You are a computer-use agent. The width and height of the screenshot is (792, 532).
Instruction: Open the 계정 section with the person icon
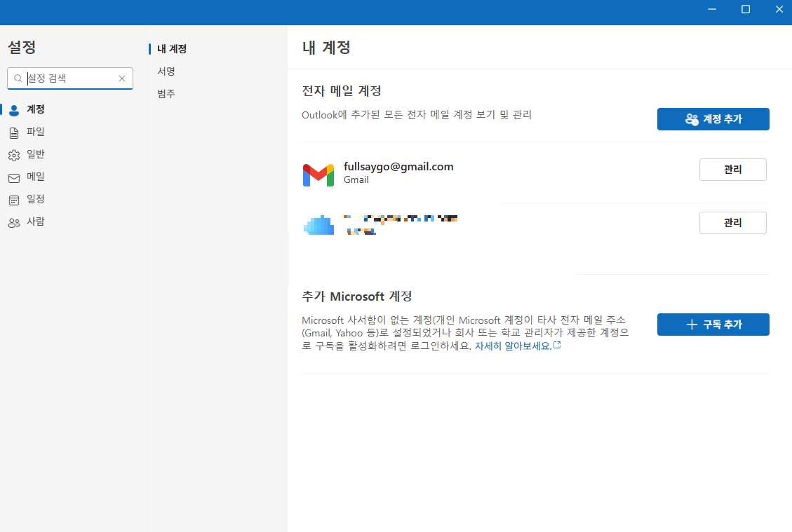coord(14,109)
